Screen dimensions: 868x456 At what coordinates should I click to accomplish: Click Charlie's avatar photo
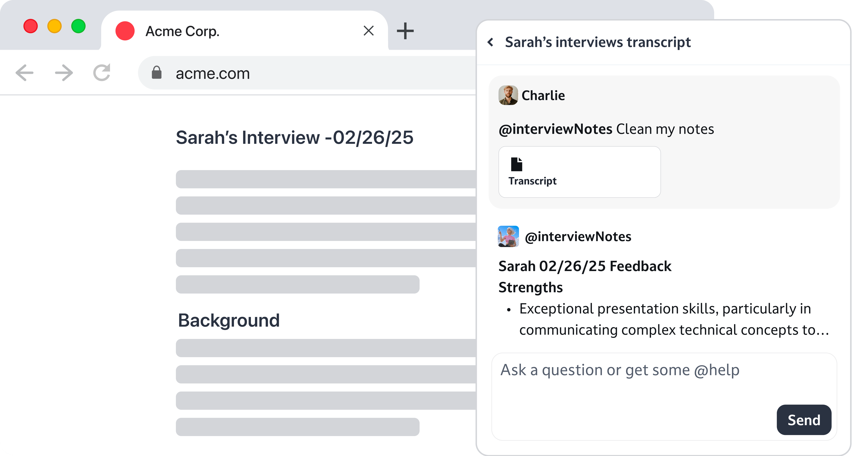pos(508,95)
